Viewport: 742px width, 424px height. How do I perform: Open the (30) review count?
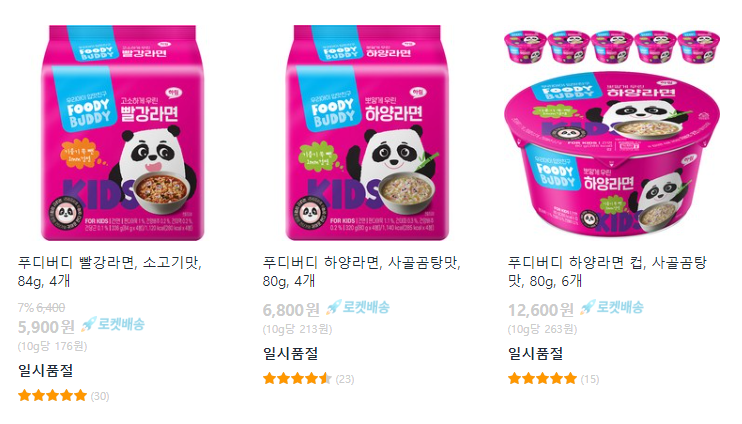[x=100, y=396]
